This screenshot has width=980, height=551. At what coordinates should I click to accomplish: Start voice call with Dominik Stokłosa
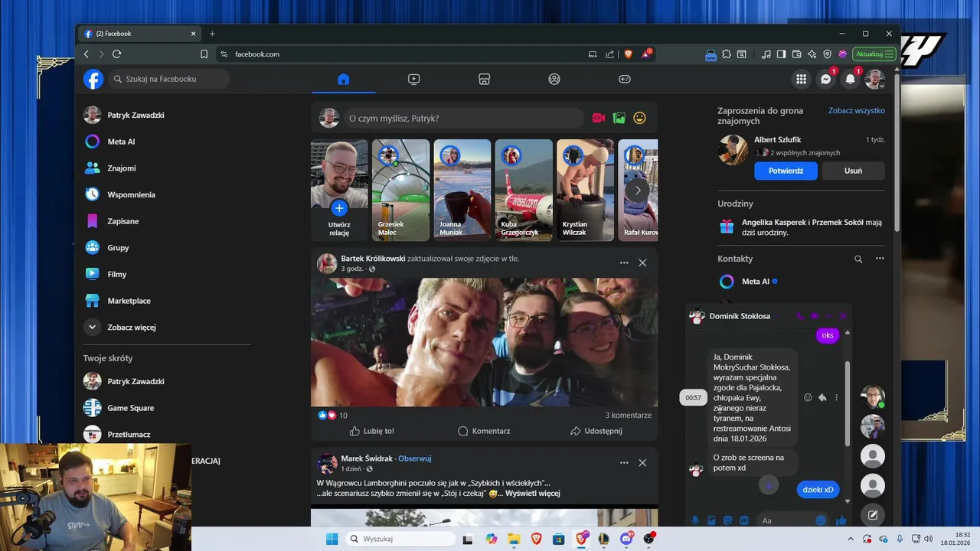pyautogui.click(x=800, y=316)
